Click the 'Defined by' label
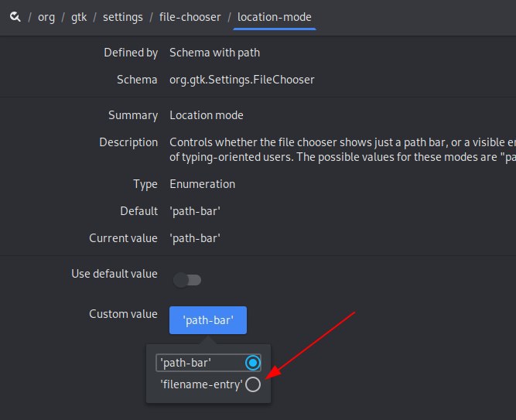The image size is (516, 420). [131, 53]
